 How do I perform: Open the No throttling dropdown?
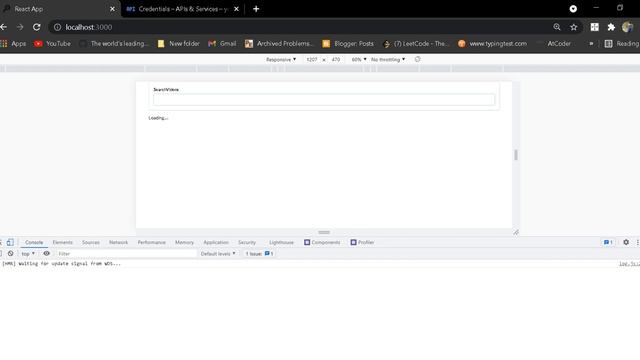coord(388,59)
